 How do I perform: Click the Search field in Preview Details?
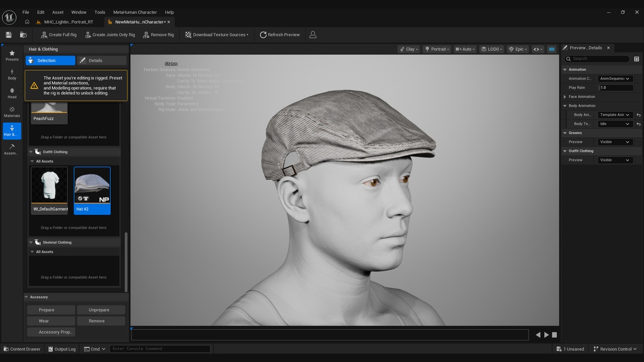pyautogui.click(x=597, y=59)
